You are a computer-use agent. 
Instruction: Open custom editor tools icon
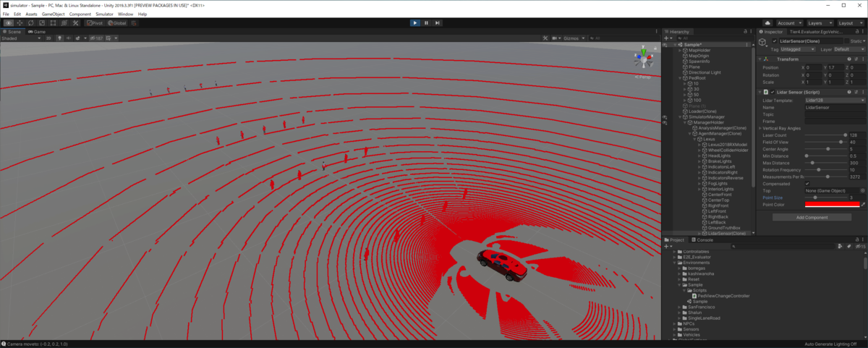(x=77, y=23)
